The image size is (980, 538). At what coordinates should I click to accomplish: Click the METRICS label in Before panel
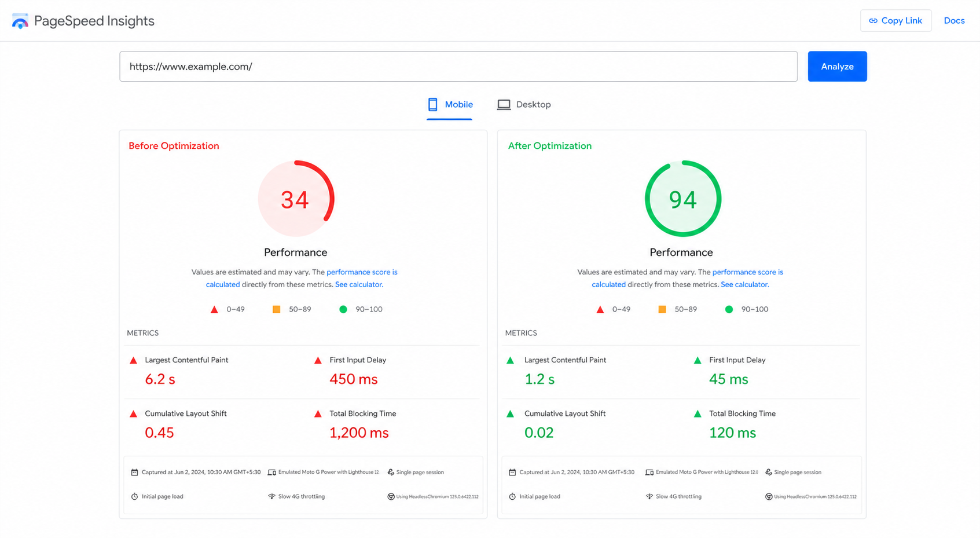pos(142,334)
